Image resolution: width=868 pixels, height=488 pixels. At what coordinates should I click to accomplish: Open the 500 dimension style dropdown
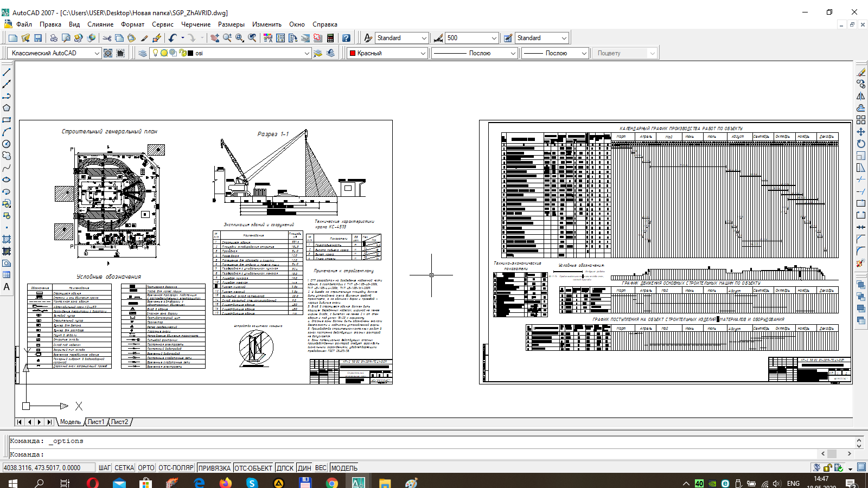point(471,38)
